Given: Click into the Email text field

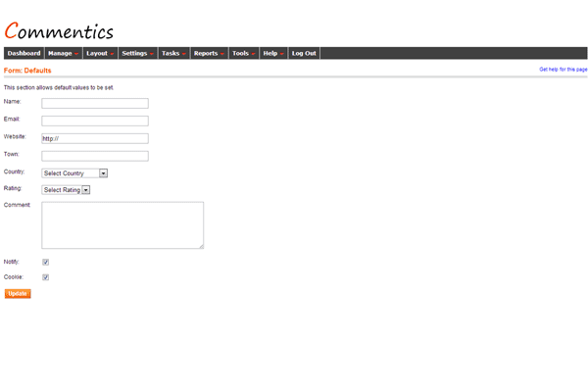Looking at the screenshot, I should tap(95, 121).
